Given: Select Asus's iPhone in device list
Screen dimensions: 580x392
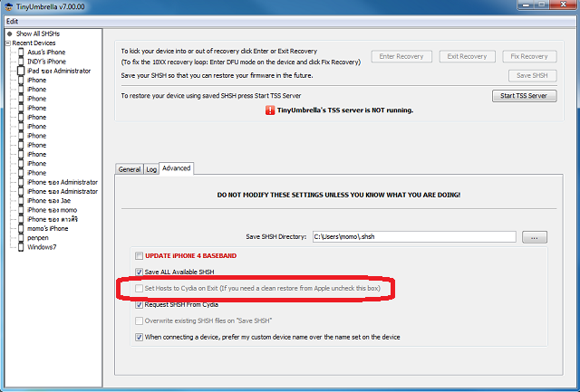Looking at the screenshot, I should 46,53.
